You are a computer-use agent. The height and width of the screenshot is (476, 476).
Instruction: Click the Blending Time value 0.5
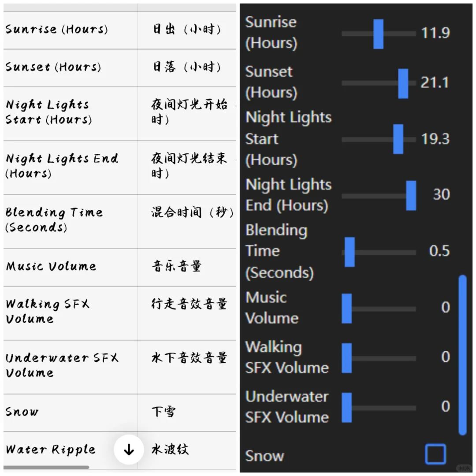coord(439,251)
